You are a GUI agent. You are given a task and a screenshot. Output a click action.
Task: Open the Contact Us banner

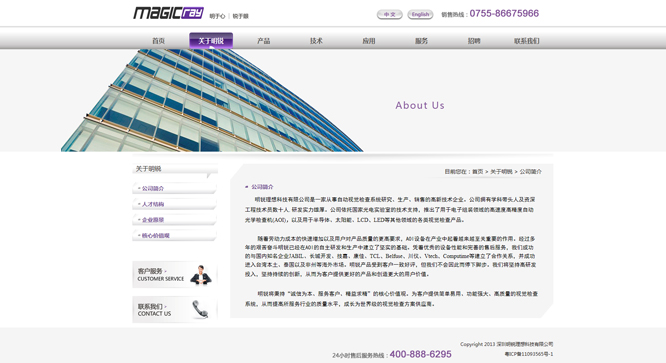click(175, 310)
